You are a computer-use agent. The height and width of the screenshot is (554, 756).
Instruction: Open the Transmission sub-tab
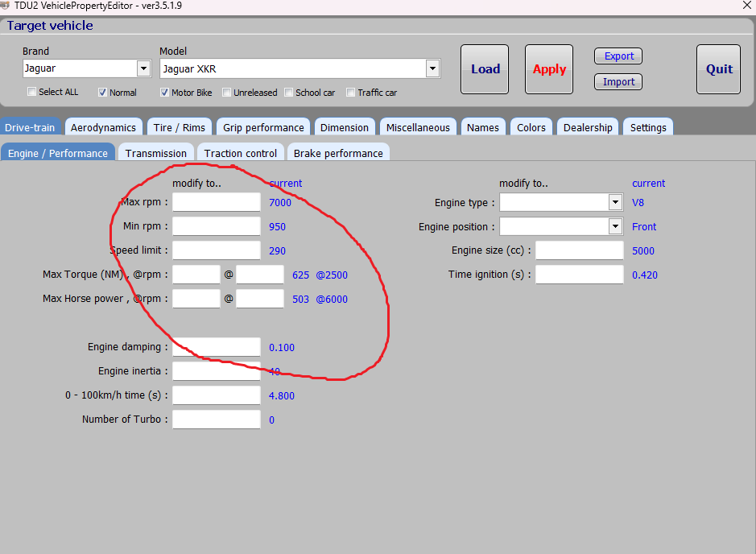pyautogui.click(x=155, y=153)
